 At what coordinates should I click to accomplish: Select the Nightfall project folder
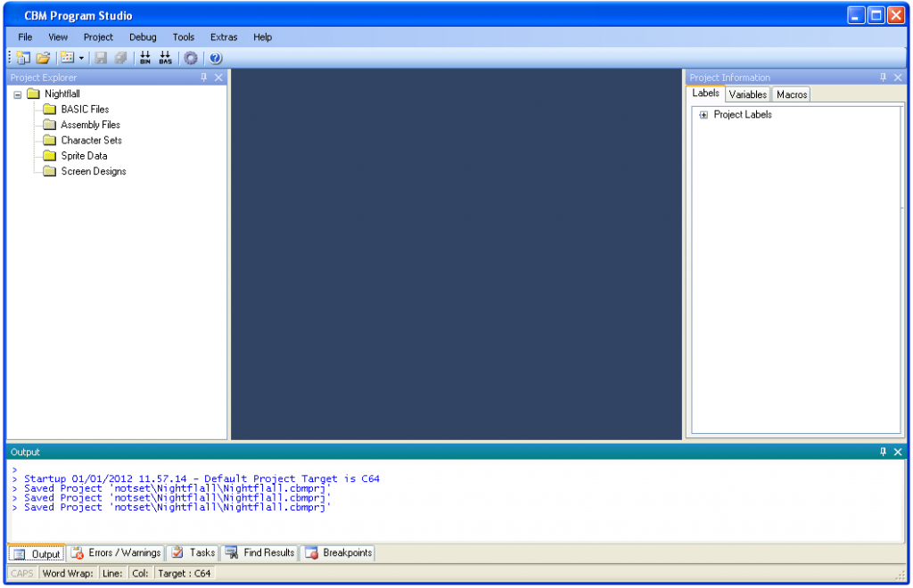(x=62, y=94)
